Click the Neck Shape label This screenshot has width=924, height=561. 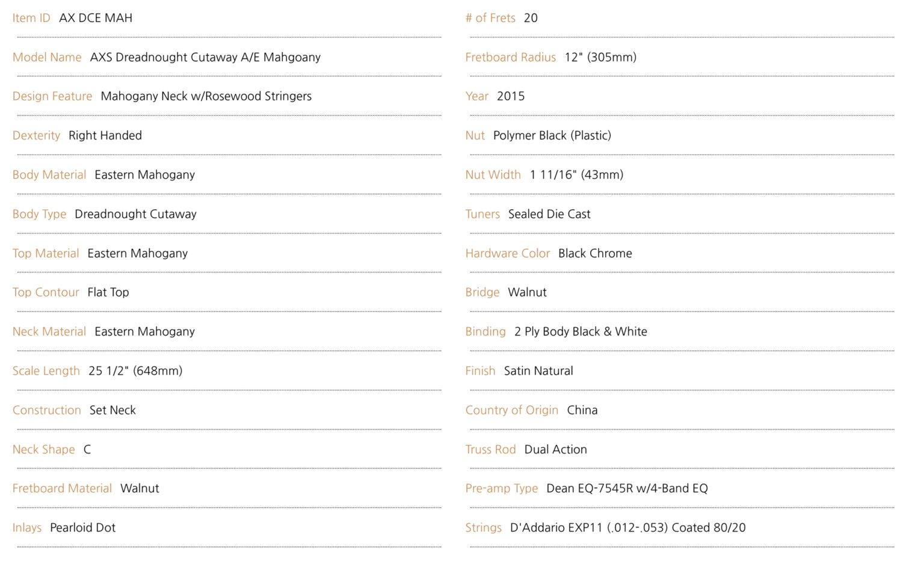[44, 449]
